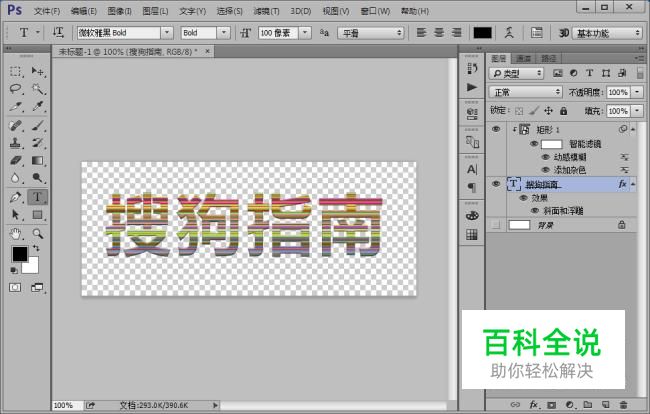Open the 图像(I) menu

[119, 11]
